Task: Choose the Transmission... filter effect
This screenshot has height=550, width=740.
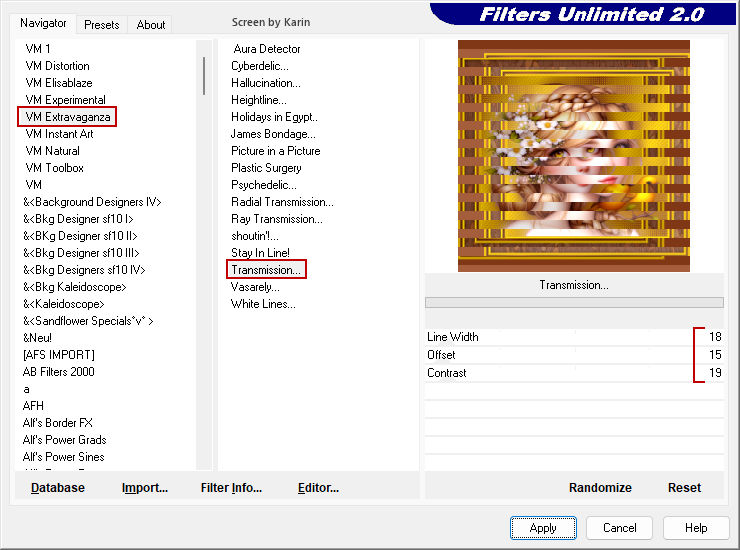Action: (266, 270)
